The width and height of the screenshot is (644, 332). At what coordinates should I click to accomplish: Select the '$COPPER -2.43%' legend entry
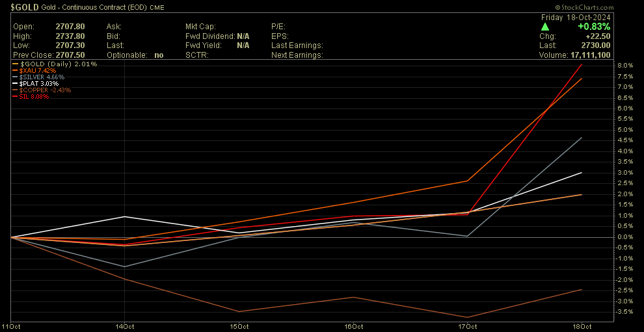pyautogui.click(x=42, y=90)
